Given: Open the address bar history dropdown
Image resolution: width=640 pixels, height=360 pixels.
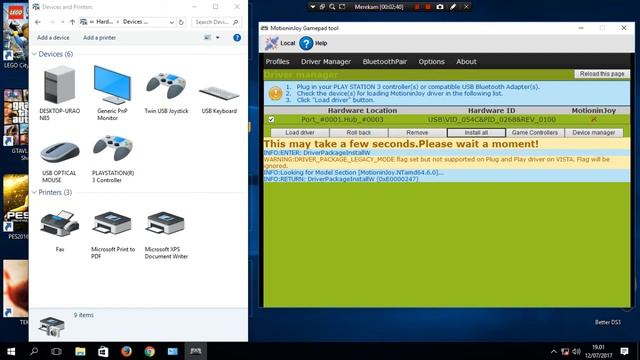Looking at the screenshot, I should coord(171,22).
